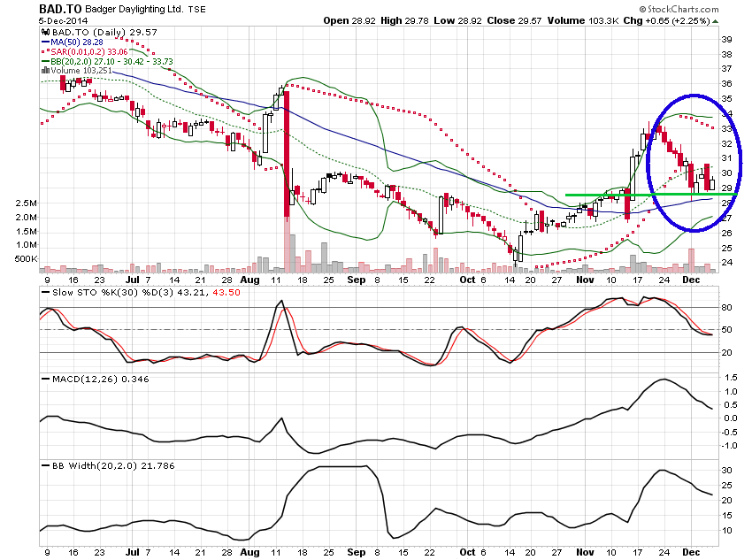This screenshot has height=560, width=752.
Task: Select the blue MA(50) line swatch
Action: pos(45,42)
